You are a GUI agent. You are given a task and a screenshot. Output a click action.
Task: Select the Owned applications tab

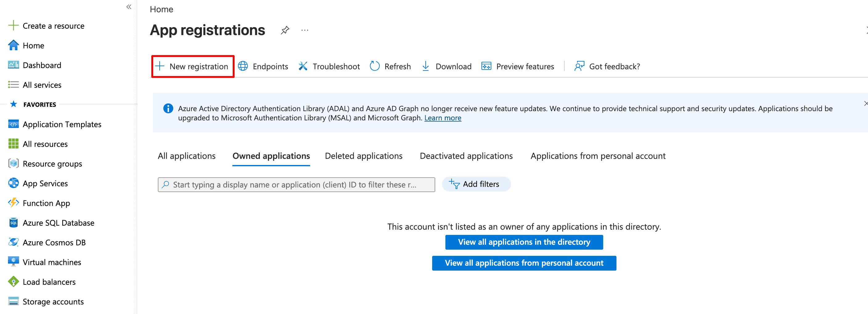tap(271, 156)
